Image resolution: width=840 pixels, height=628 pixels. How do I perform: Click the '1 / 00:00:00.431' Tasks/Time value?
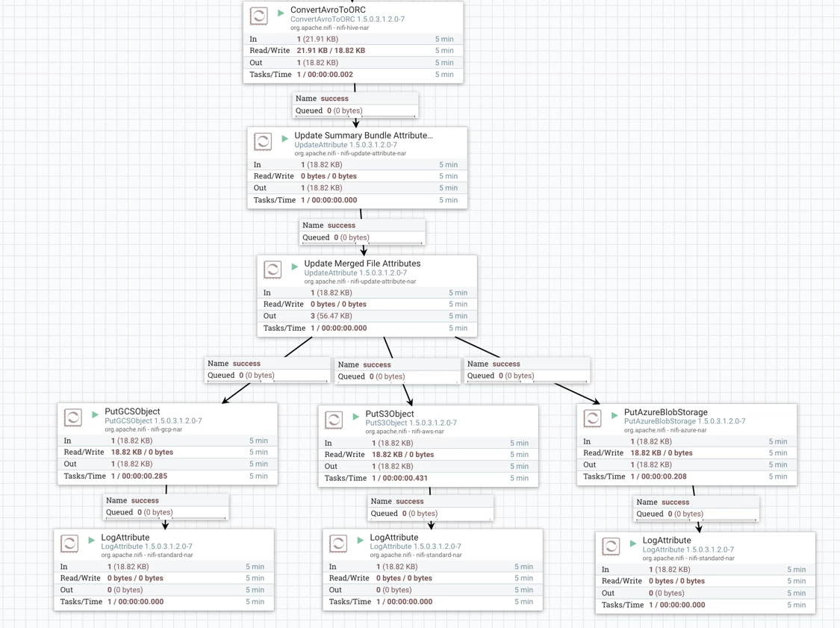(399, 478)
